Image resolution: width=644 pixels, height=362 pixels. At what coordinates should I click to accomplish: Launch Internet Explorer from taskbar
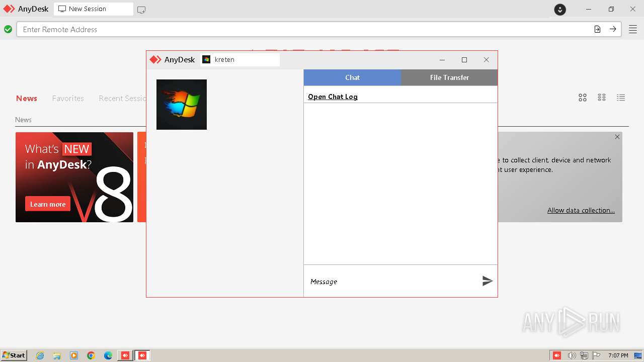tap(40, 355)
